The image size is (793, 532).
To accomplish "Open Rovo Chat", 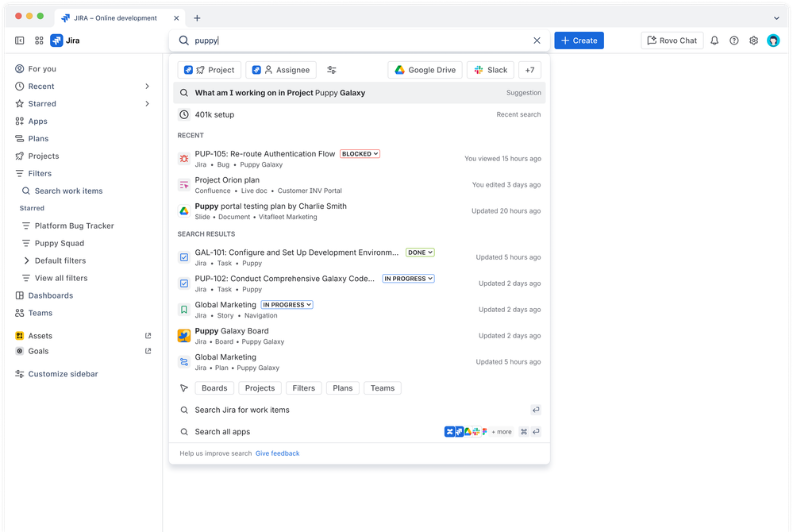I will [672, 40].
